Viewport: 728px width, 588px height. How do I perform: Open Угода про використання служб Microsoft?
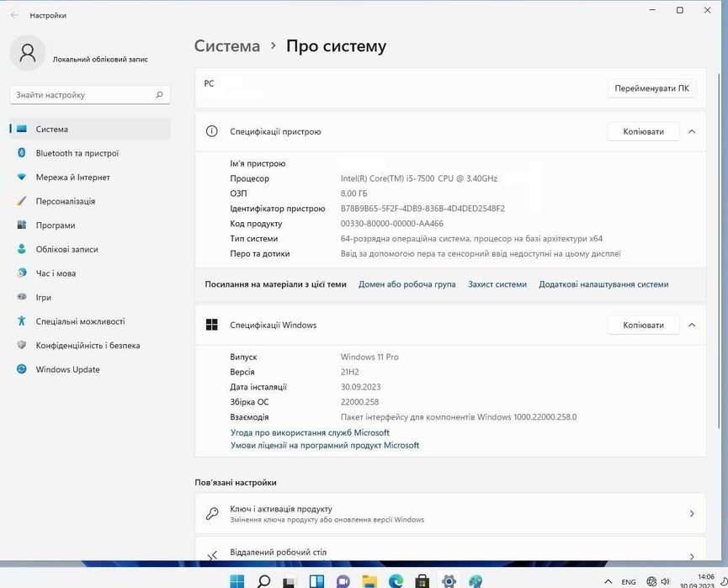(x=310, y=432)
